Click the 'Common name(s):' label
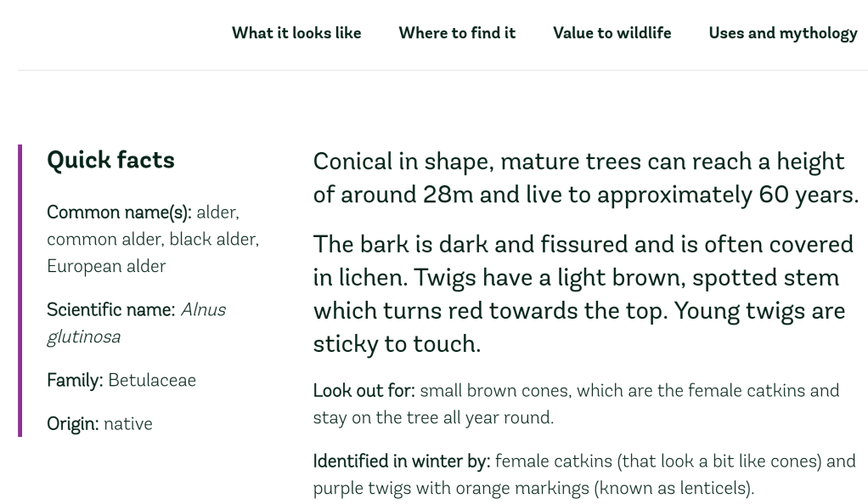Image resolution: width=868 pixels, height=504 pixels. pyautogui.click(x=119, y=212)
